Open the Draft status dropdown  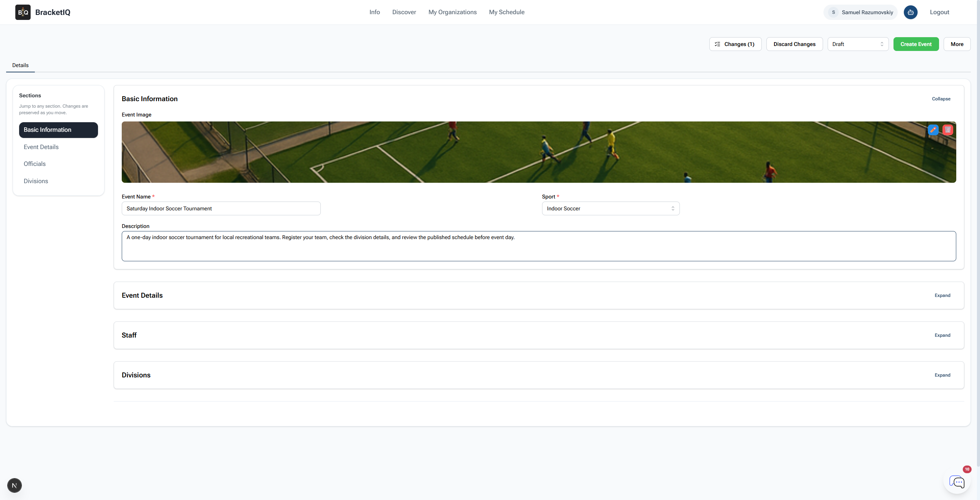coord(858,44)
